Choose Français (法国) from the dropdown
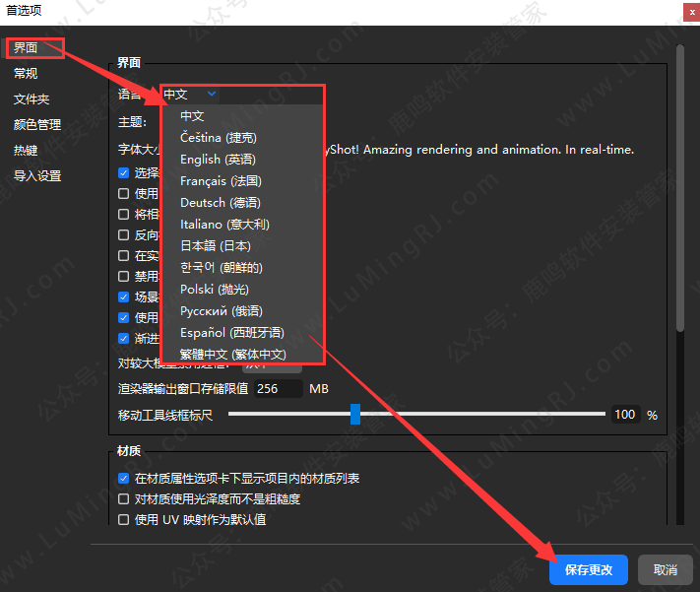Screen dimensions: 700x592 click(221, 181)
